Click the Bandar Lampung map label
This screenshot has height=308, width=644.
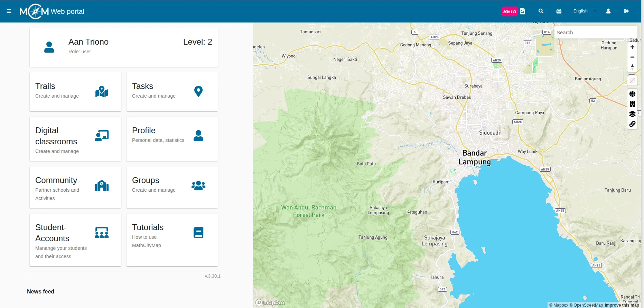pos(475,157)
